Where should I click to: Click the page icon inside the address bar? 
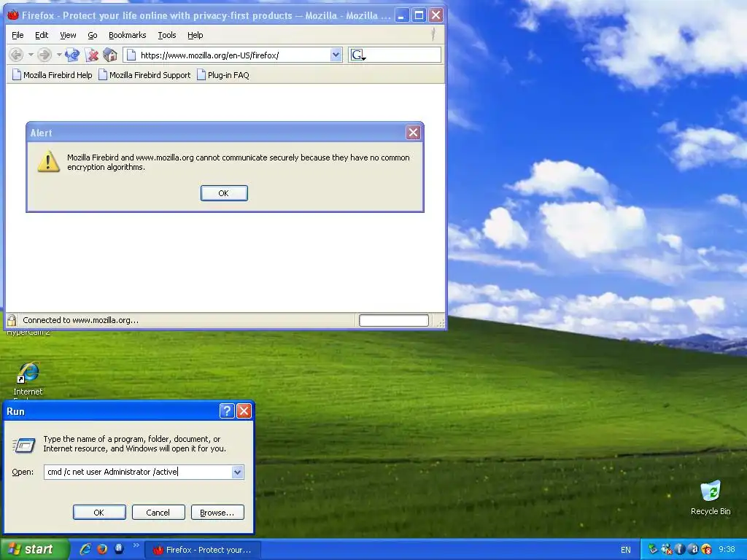pyautogui.click(x=131, y=55)
